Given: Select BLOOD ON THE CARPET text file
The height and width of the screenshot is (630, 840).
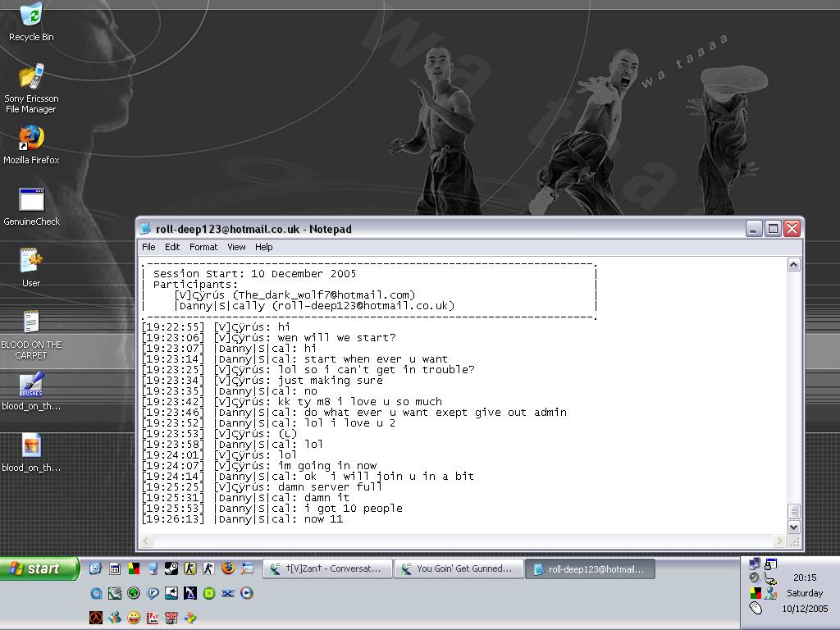Looking at the screenshot, I should tap(31, 335).
